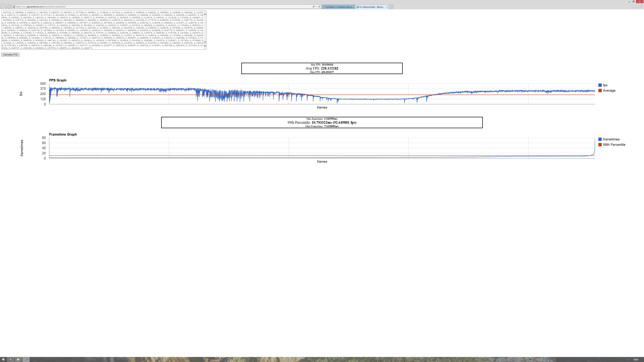Open a new blank tab
The height and width of the screenshot is (362, 644).
[x=391, y=7]
